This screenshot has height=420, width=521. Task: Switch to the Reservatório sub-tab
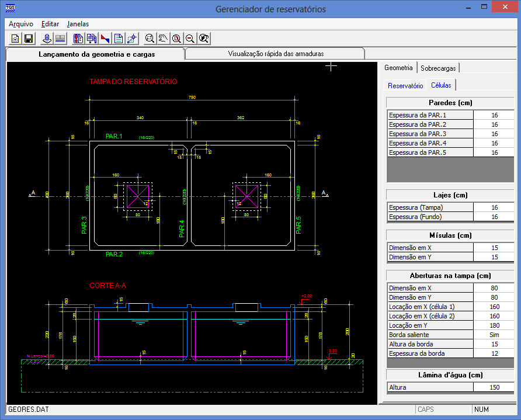coord(405,86)
